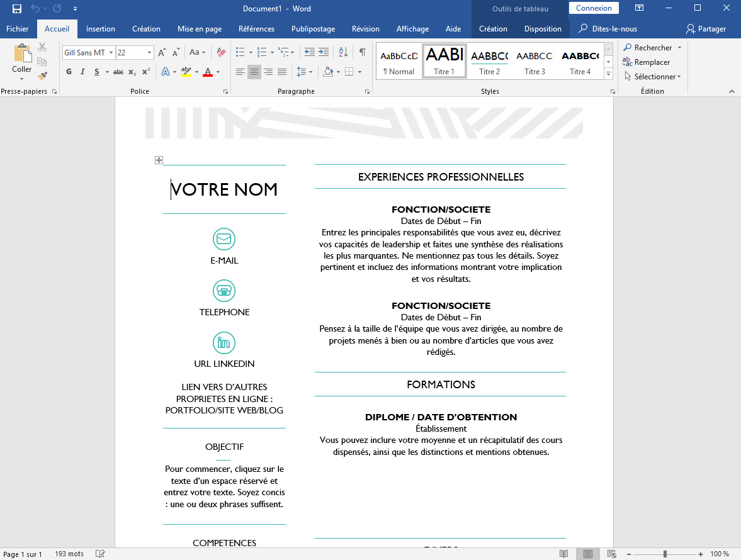
Task: Apply the Titre 2 style
Action: 489,61
